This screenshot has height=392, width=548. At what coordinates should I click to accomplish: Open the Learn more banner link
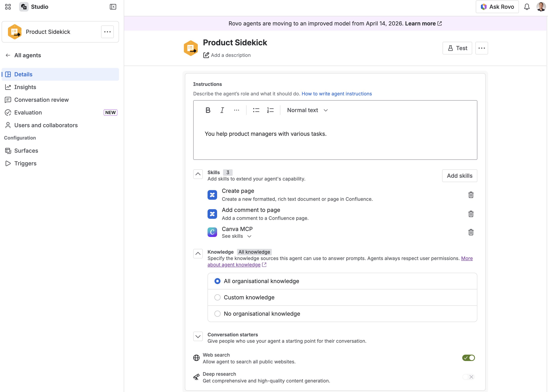click(423, 23)
